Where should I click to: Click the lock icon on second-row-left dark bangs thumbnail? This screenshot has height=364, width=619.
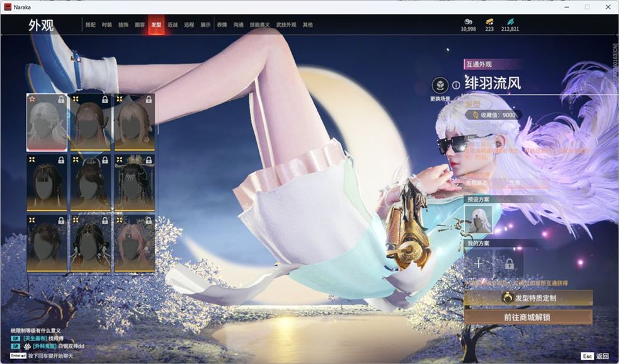61,160
